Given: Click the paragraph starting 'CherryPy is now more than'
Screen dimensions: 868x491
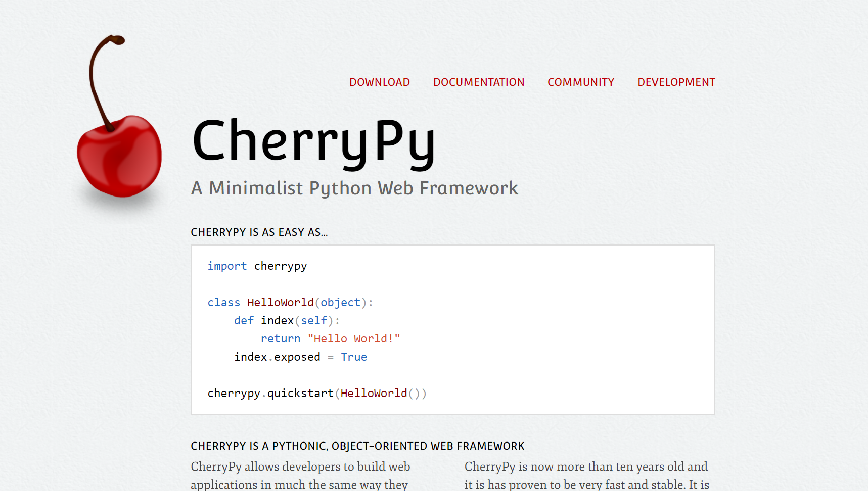Looking at the screenshot, I should (586, 475).
